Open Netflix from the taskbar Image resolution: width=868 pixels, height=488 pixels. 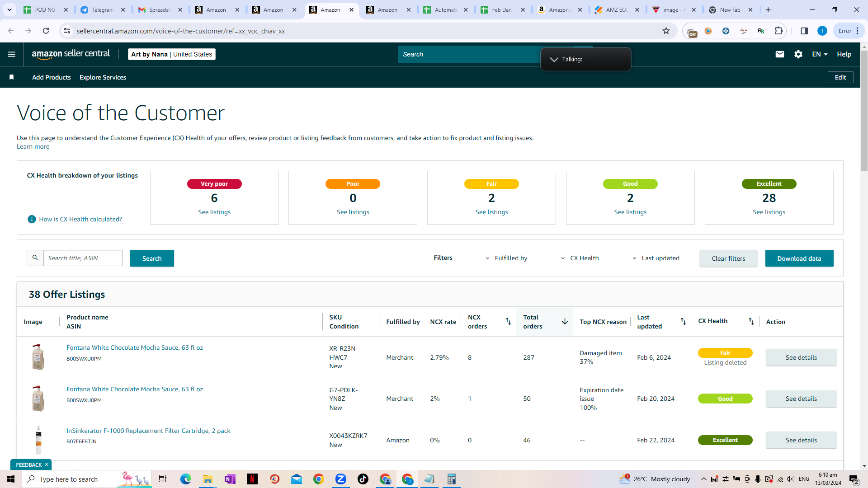[252, 479]
